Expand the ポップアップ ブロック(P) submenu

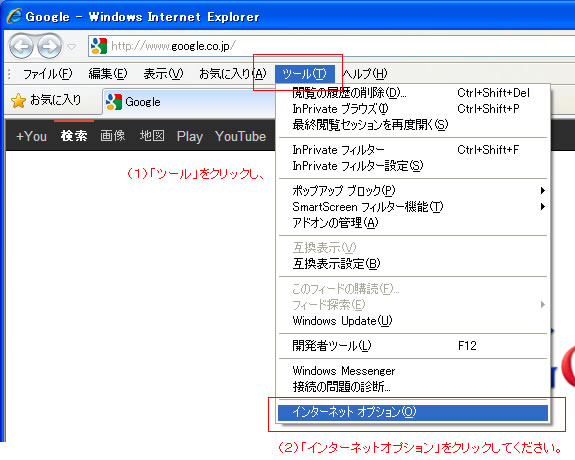(x=413, y=191)
